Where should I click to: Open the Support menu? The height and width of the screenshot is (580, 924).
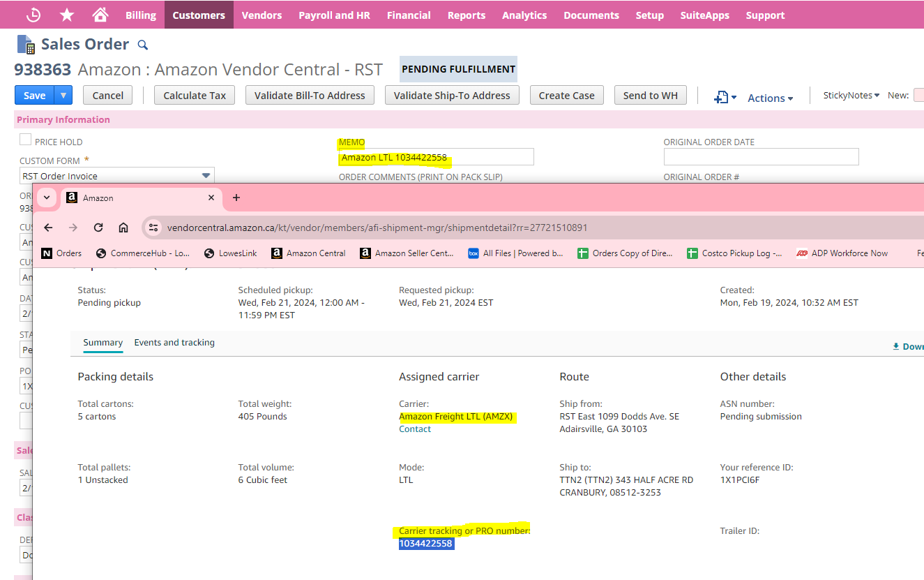[765, 15]
